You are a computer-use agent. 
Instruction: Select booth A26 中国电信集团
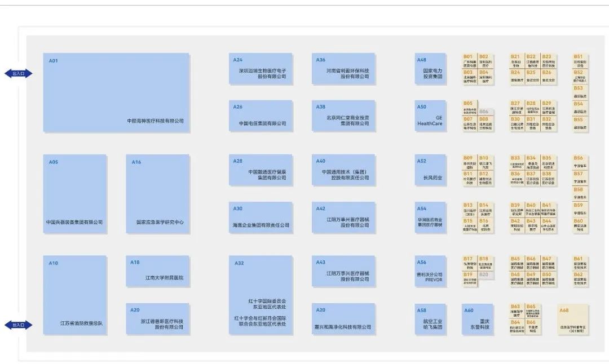point(261,116)
